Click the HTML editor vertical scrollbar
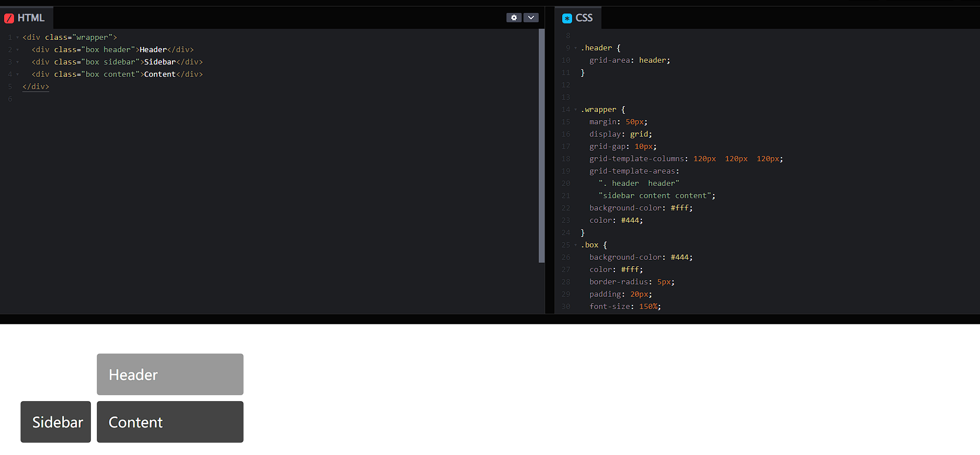The image size is (980, 455). [542, 146]
